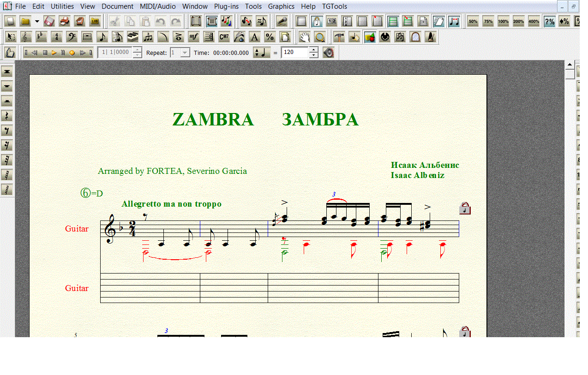Click the tempo value field showing 120

294,53
